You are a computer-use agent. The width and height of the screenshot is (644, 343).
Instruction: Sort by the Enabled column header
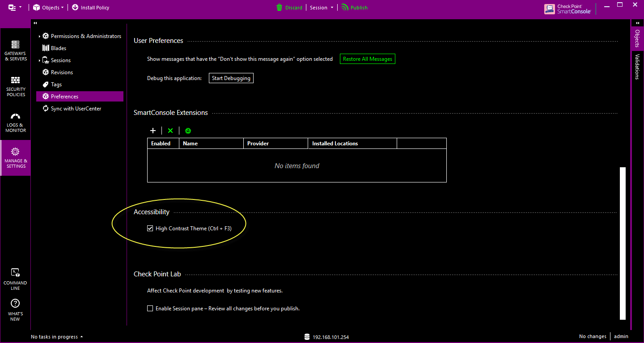(163, 144)
